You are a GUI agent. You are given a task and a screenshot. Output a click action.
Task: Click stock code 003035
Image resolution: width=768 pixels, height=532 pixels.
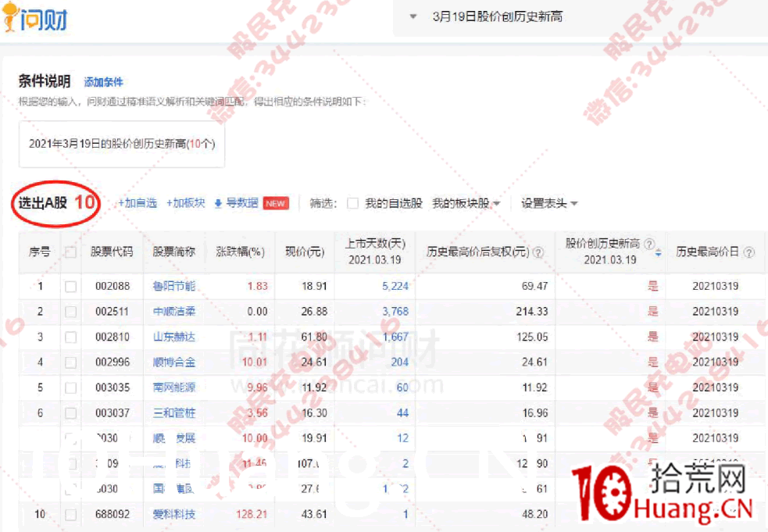pos(113,387)
